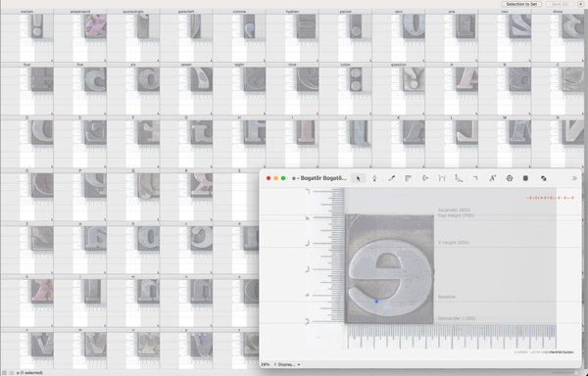Click the ruler corner tool icon
The image size is (588, 376).
tap(409, 178)
